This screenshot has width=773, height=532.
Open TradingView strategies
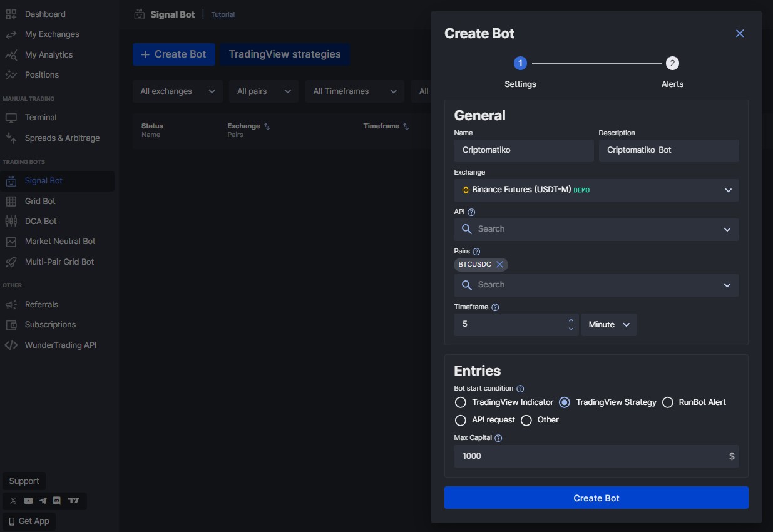(x=285, y=54)
